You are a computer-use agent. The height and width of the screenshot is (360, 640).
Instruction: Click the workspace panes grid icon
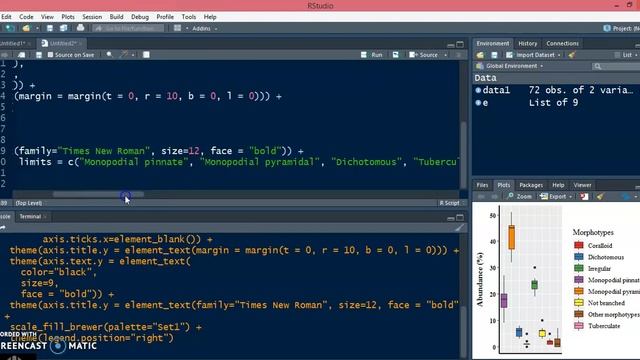pyautogui.click(x=177, y=28)
